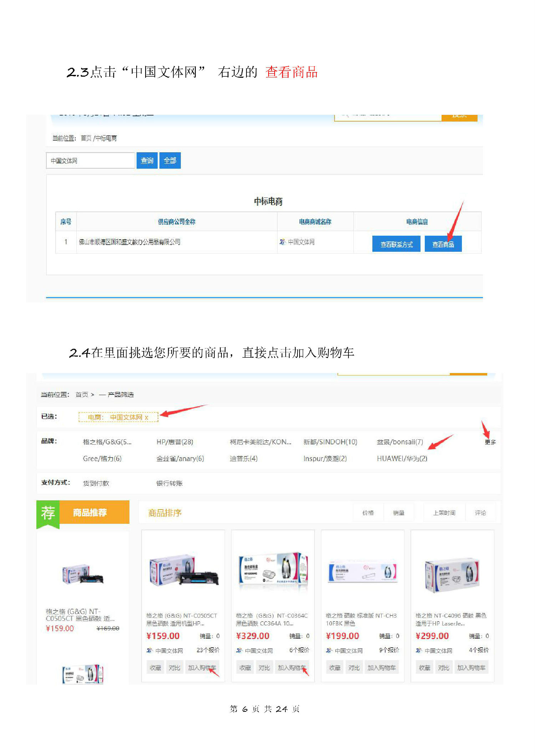The image size is (535, 756).
Task: Click 中国文体网 shop icon on ¥199.00 card
Action: [329, 650]
